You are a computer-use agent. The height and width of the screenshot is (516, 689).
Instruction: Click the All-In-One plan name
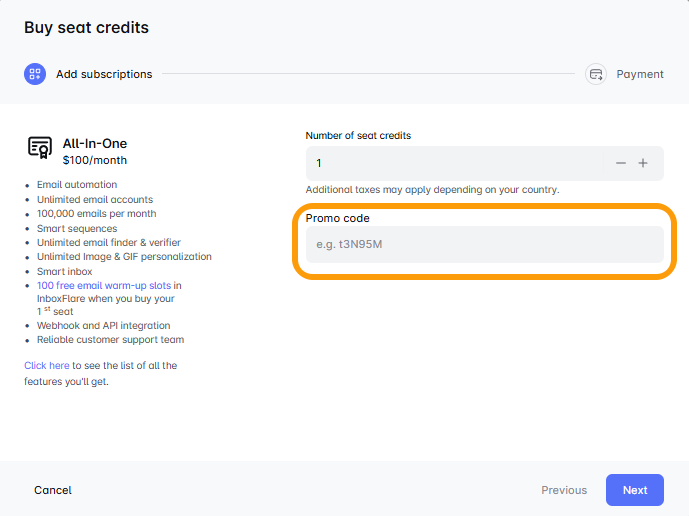pos(95,143)
